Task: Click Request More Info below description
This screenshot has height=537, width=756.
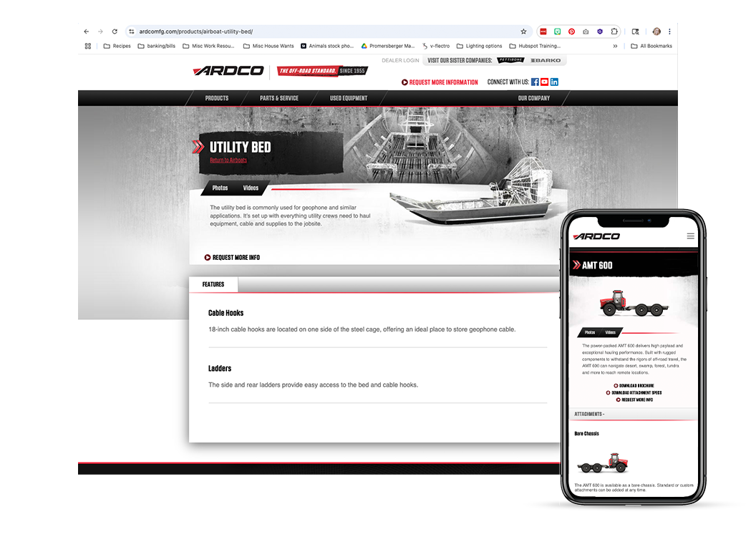Action: point(232,258)
